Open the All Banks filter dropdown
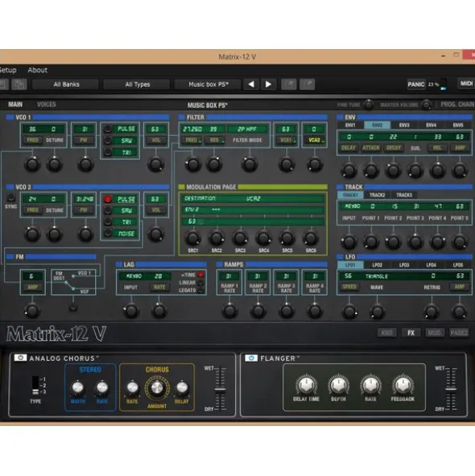Screen dimensions: 475x476 [66, 85]
